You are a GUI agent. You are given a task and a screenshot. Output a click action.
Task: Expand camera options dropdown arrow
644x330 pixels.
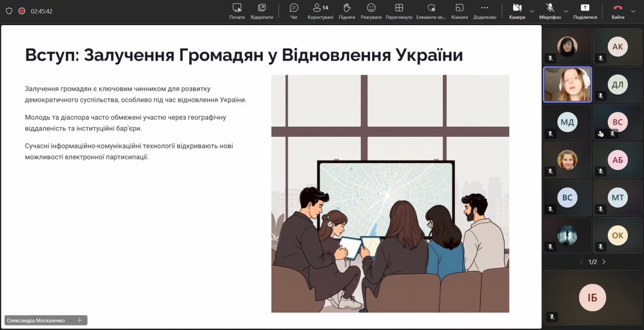[x=532, y=11]
